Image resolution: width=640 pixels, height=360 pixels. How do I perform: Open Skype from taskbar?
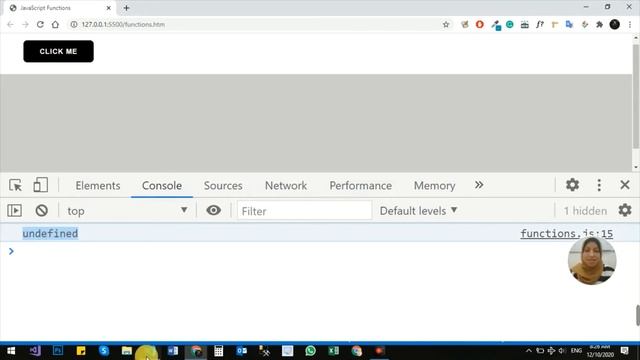(x=104, y=351)
